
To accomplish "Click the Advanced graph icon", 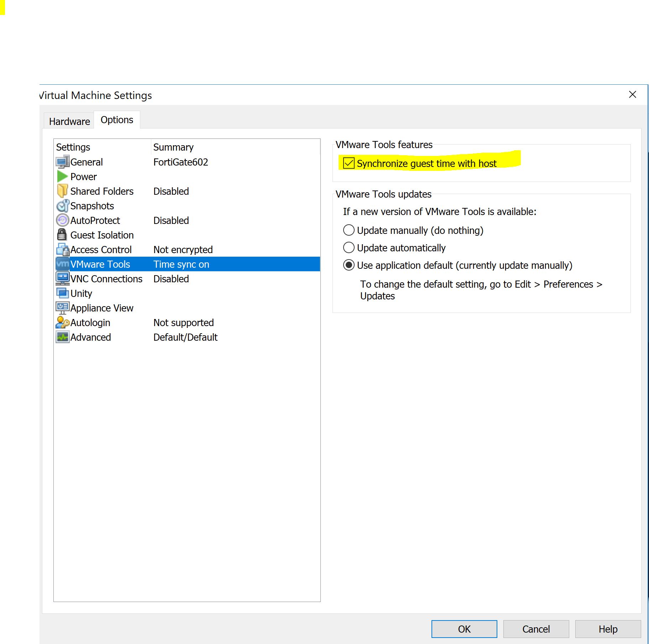I will 63,337.
